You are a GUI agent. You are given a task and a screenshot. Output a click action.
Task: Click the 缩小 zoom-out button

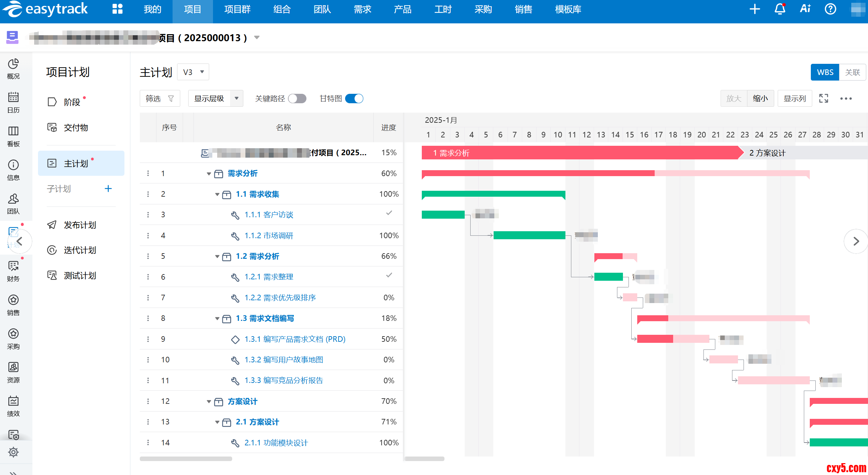point(760,98)
